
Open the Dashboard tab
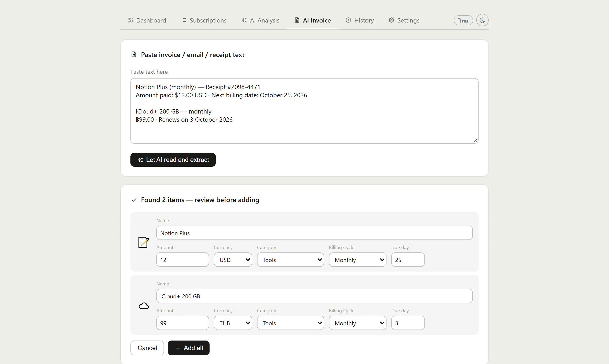[x=147, y=20]
